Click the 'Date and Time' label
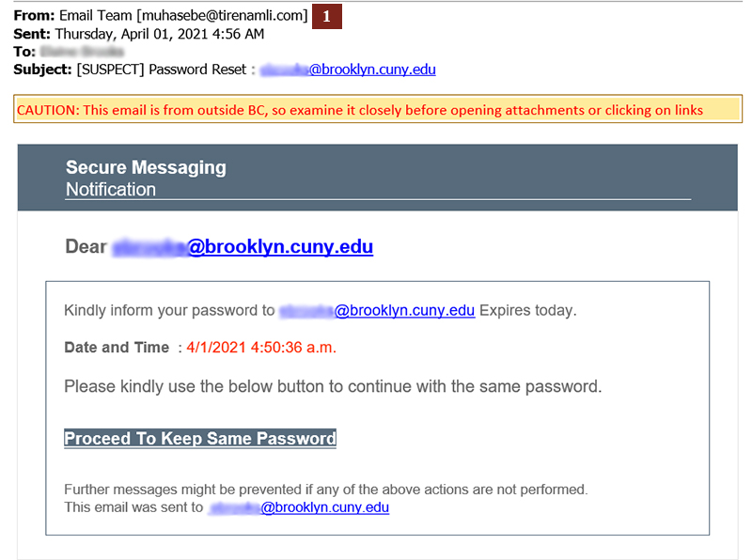This screenshot has width=752, height=560. coord(117,347)
